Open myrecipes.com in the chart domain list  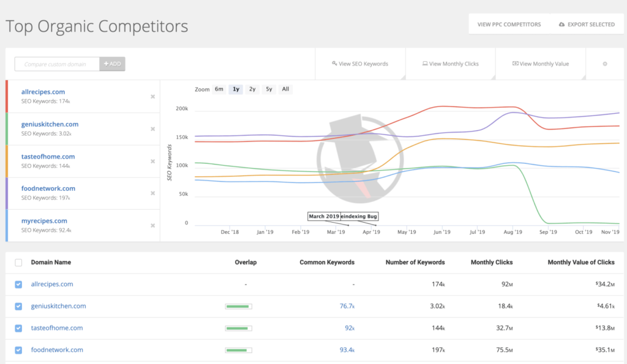(x=44, y=221)
